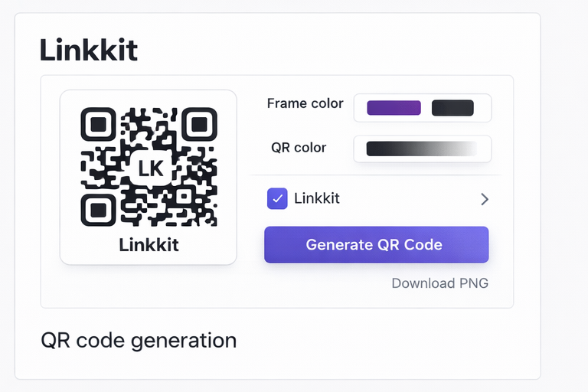The image size is (588, 392).
Task: Open the QR color gradient bar
Action: click(x=421, y=149)
